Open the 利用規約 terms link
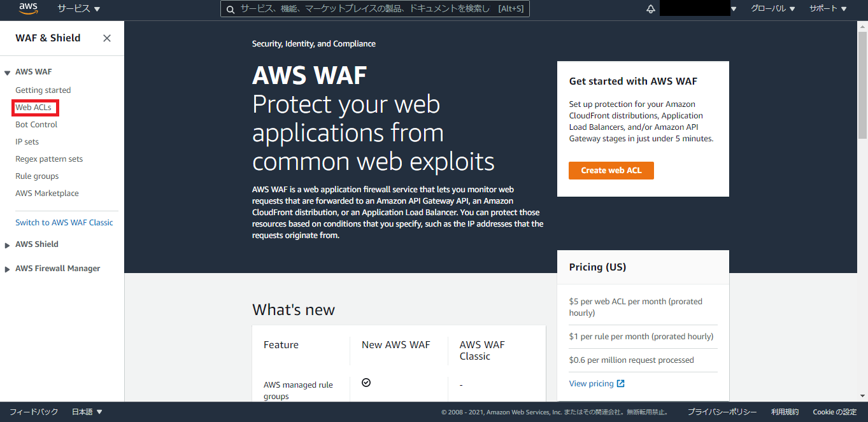This screenshot has height=422, width=868. pyautogui.click(x=785, y=412)
